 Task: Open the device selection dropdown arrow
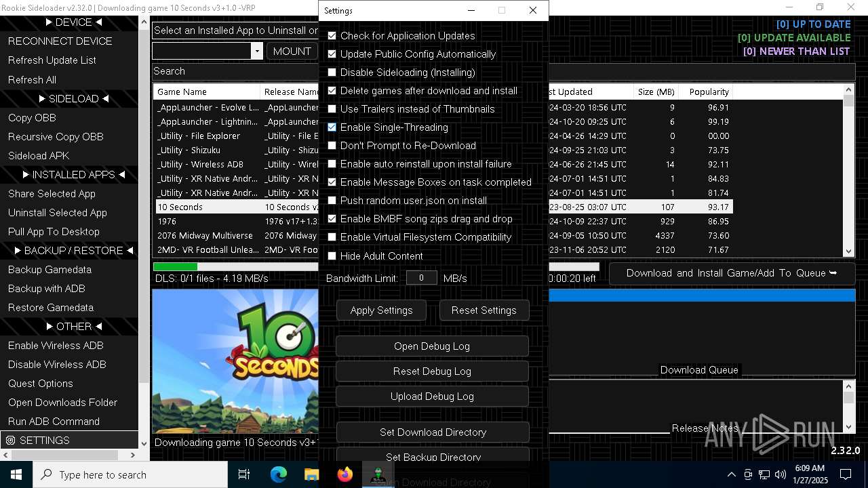[x=256, y=51]
